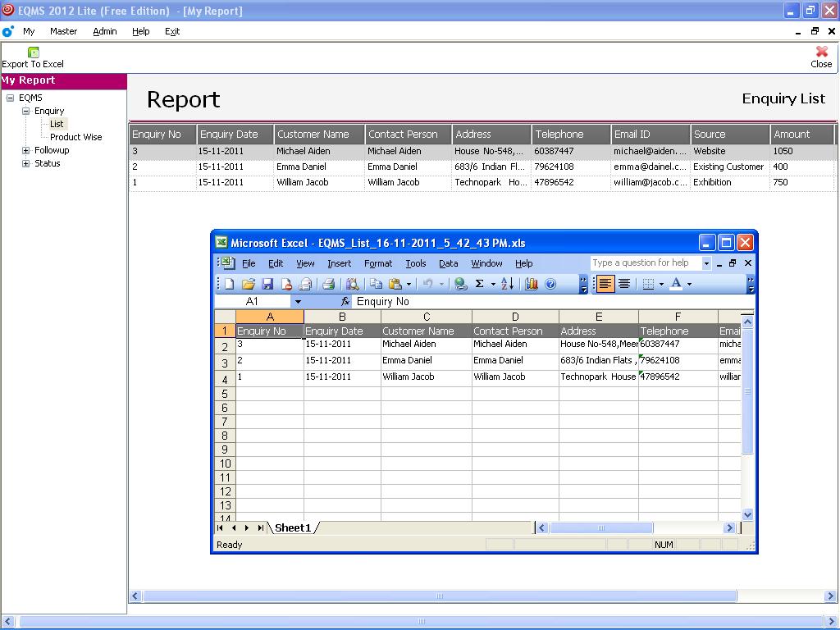Click the Chart Wizard icon in Excel

tap(531, 284)
